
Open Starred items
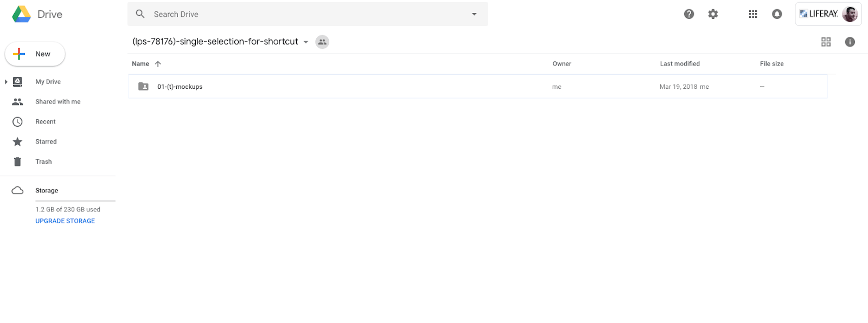46,142
